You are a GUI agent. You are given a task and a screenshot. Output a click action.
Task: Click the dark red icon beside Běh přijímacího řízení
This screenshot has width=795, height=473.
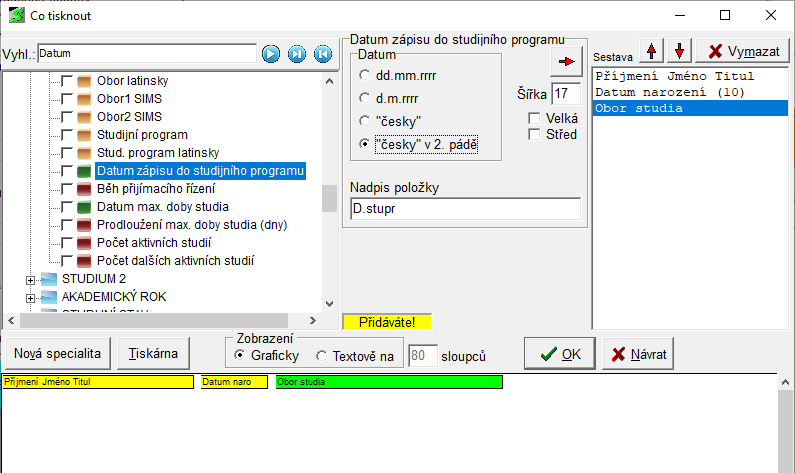[84, 189]
